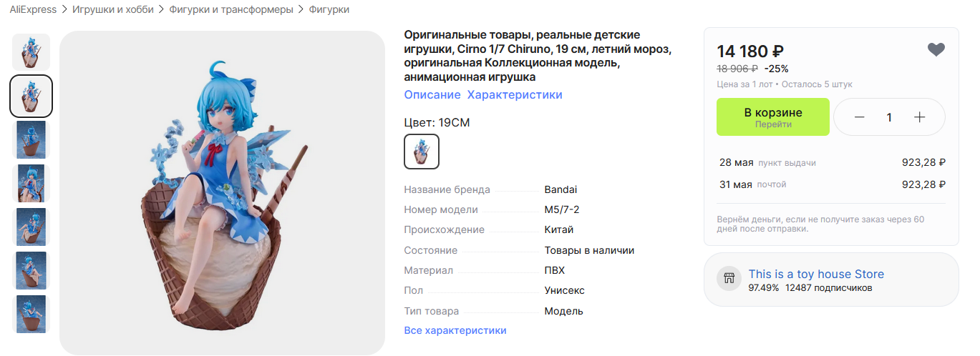
Task: Go to cart via 'В корзине' button
Action: 773,117
